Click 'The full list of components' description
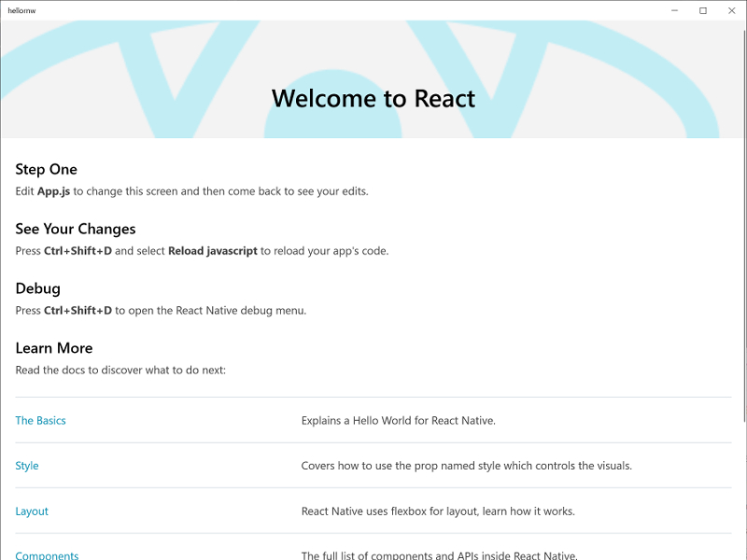 click(x=439, y=555)
